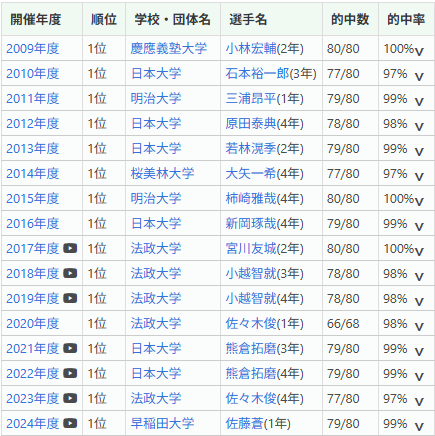This screenshot has height=436, width=435.
Task: Click the 学校・団体名 column header
Action: 172,19
